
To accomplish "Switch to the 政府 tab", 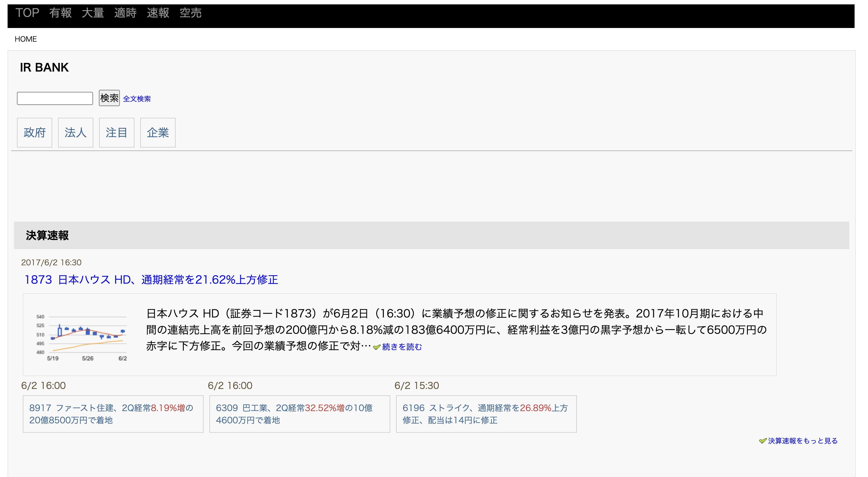I will click(34, 132).
